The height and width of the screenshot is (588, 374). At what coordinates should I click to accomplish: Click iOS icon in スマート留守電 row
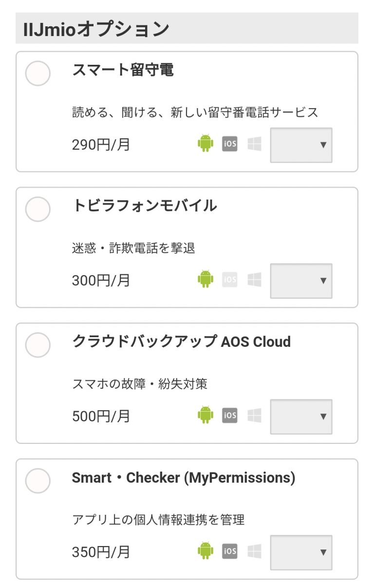[230, 144]
